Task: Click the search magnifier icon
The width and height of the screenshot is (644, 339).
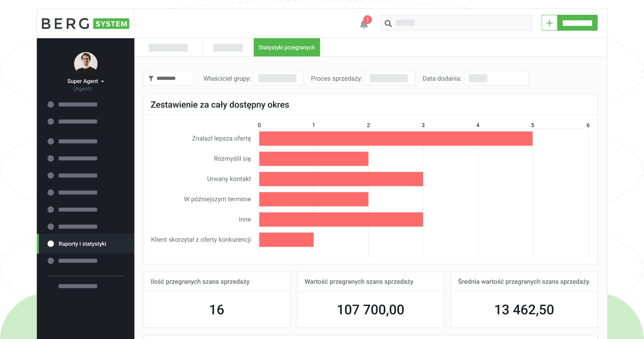Action: (388, 23)
